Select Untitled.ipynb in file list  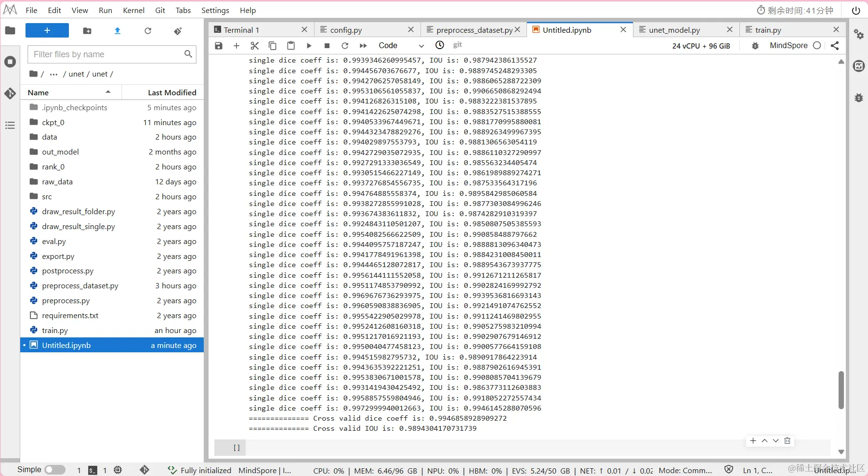[x=112, y=345]
